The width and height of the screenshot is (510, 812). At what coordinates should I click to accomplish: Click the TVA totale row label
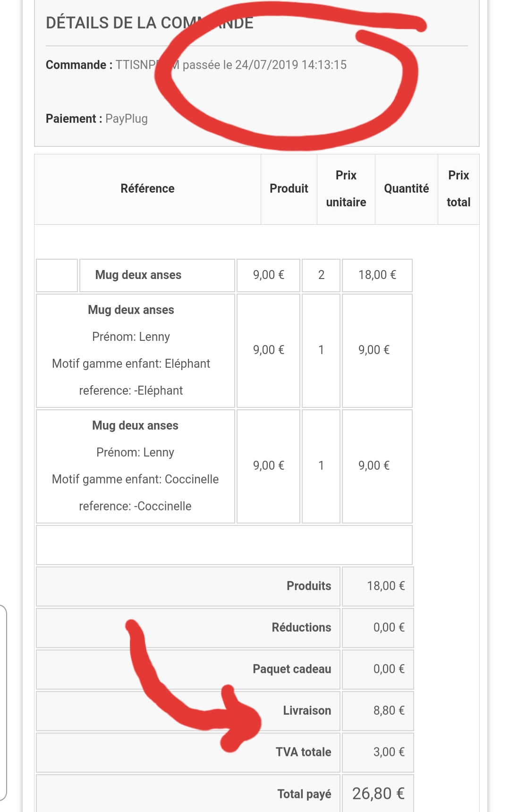click(303, 752)
